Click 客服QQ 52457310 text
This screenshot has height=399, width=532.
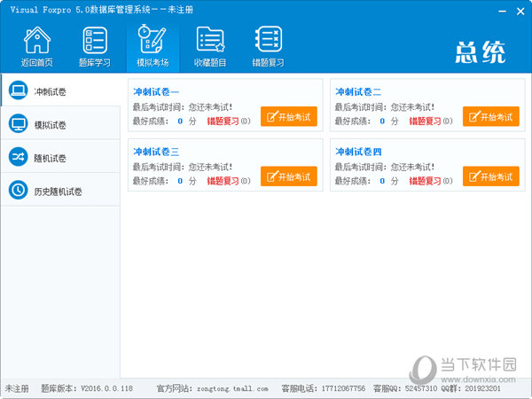pyautogui.click(x=405, y=388)
